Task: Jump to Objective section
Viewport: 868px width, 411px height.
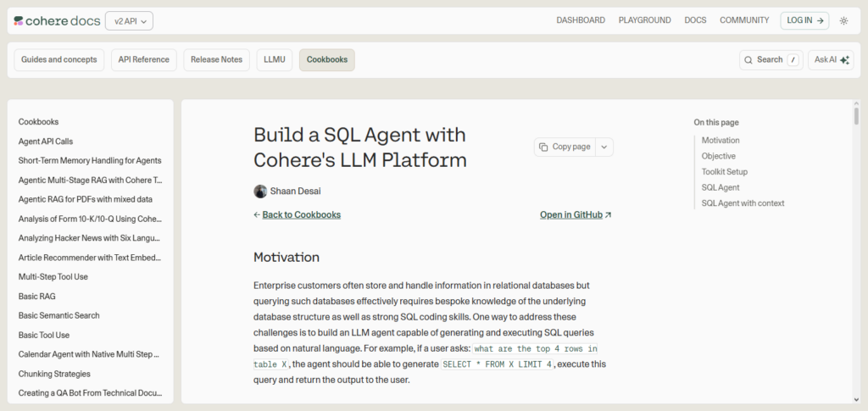Action: (718, 156)
